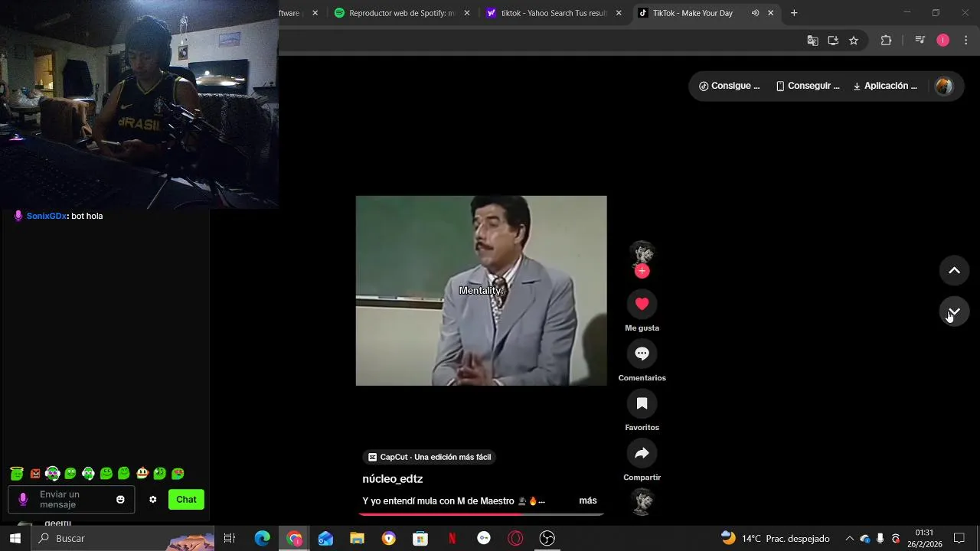Click the Buscar taskbar search box
The height and width of the screenshot is (551, 980).
coord(123,539)
